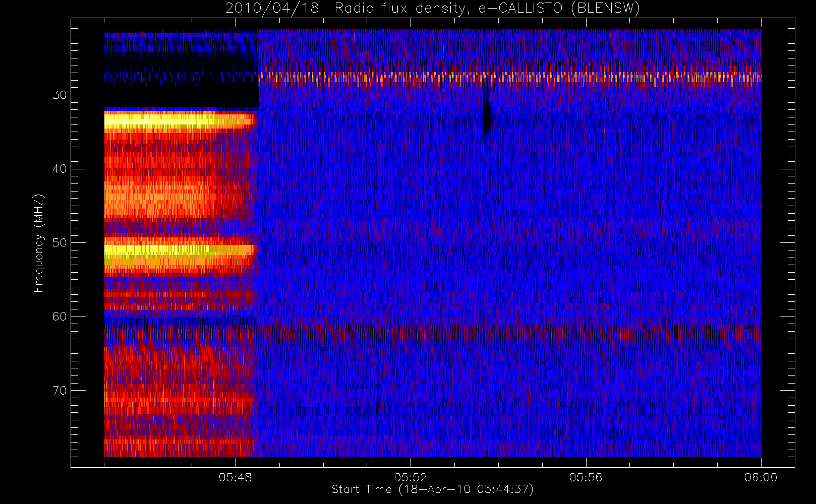Click the bright yellow emission band near 50 MHz
The image size is (816, 504).
tap(181, 250)
